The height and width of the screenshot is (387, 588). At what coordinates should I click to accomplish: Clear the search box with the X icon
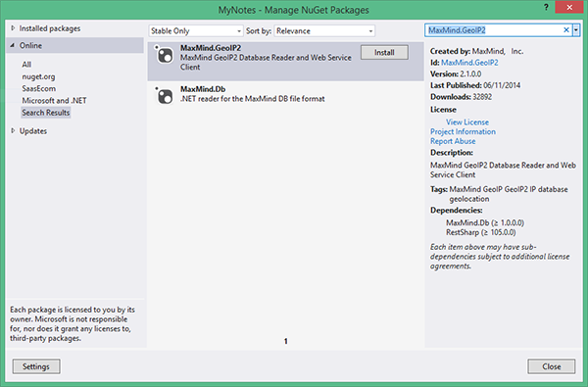tap(566, 30)
